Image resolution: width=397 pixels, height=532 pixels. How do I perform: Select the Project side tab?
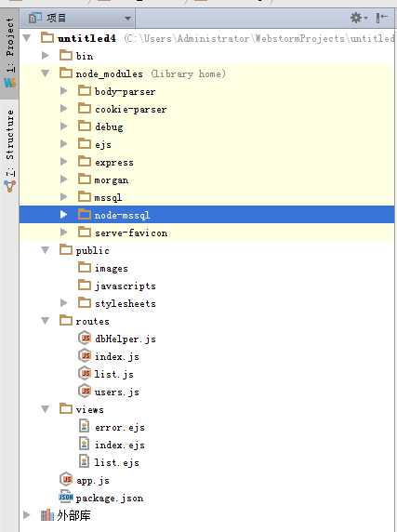point(10,51)
